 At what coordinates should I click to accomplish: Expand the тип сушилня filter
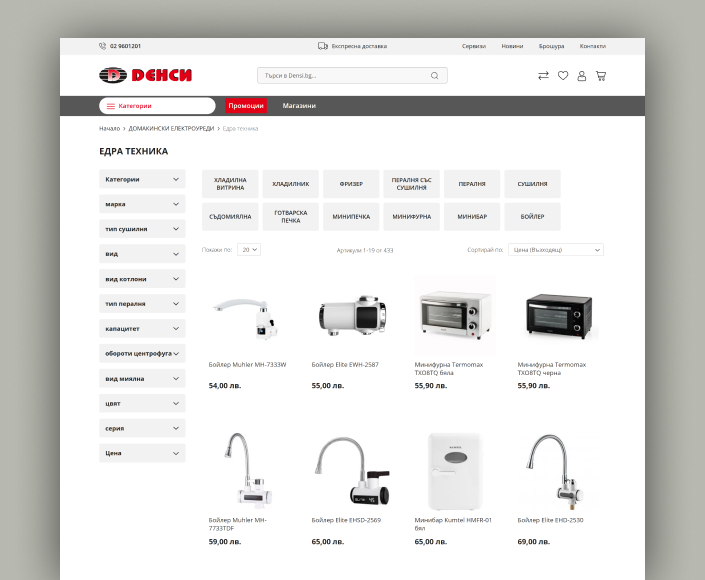[142, 229]
